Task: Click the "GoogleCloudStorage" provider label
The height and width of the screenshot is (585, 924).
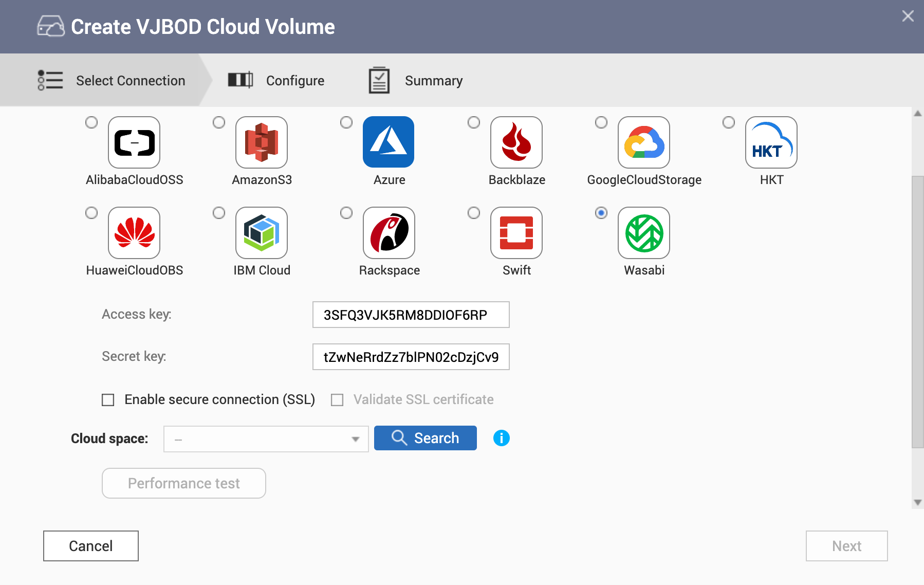Action: 644,180
